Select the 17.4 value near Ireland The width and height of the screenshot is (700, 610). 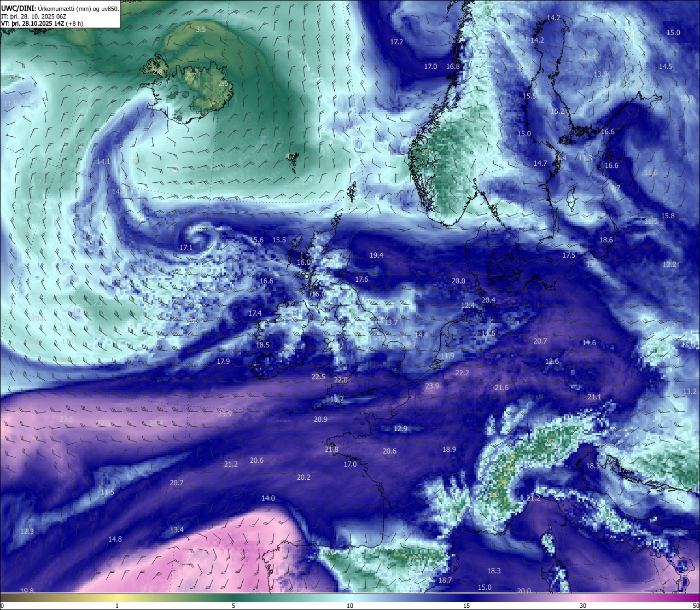(x=255, y=313)
